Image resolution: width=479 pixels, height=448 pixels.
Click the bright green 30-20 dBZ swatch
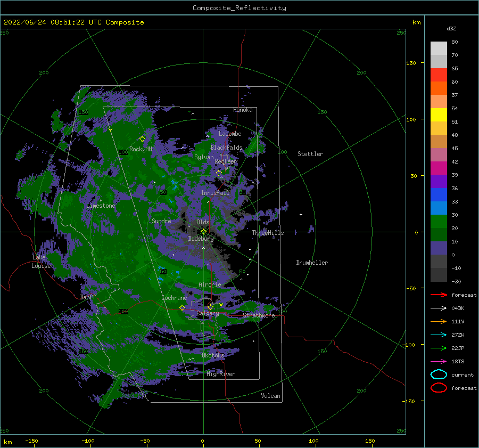coord(439,222)
